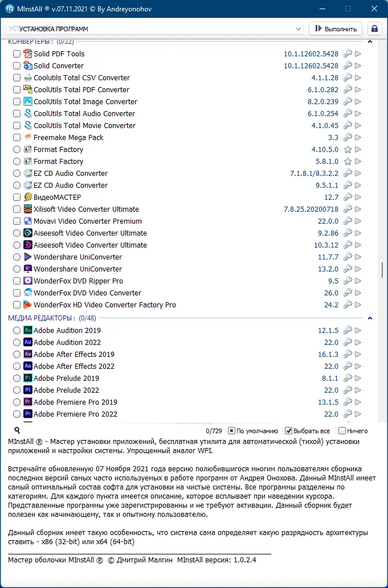Click the vertical scrollbar thumb
388x588 pixels.
pyautogui.click(x=382, y=270)
